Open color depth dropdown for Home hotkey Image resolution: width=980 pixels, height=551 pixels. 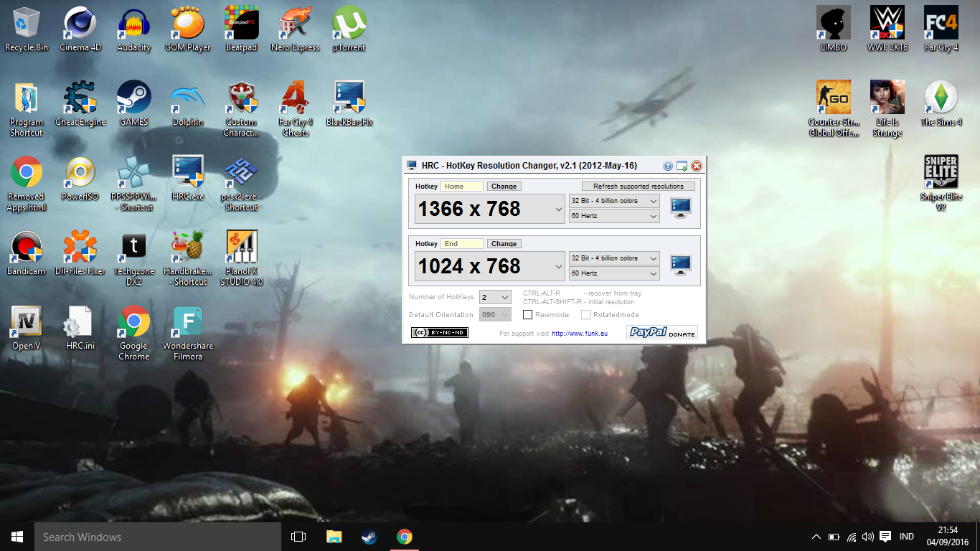(614, 201)
